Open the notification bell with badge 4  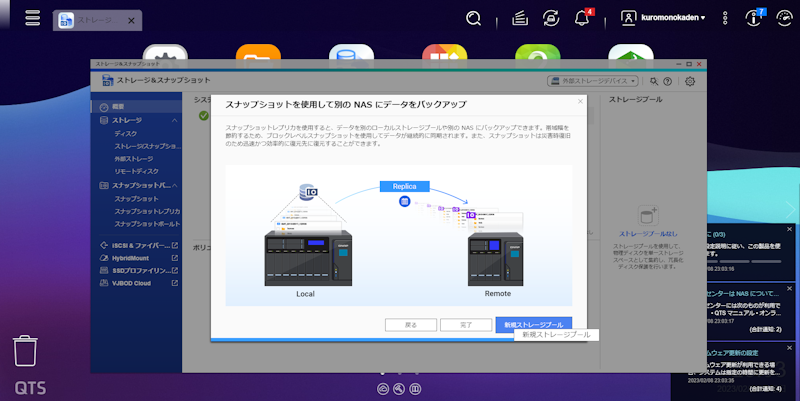coord(582,18)
